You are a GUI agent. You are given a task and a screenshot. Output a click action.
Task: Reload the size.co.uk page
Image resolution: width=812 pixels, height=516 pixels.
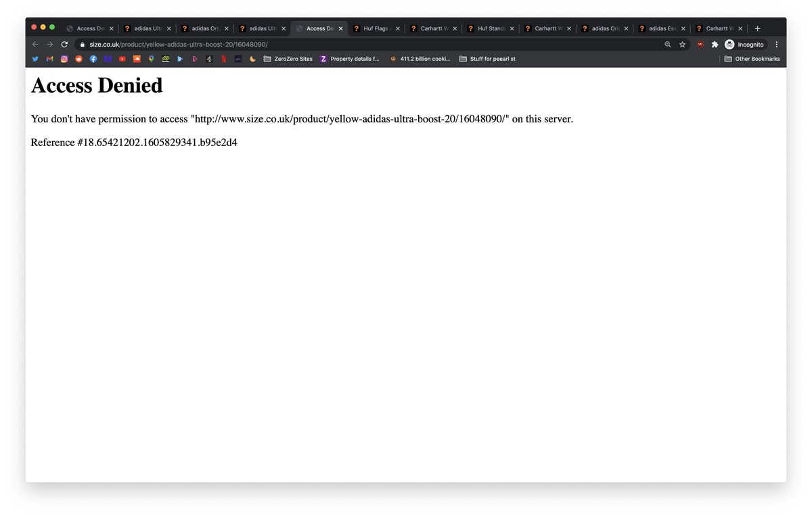tap(64, 44)
